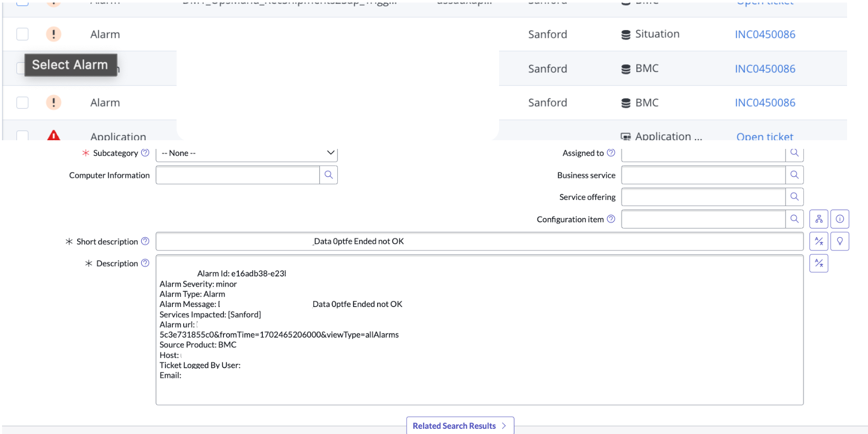Focus the Business service field
Viewport: 868px width, 434px height.
[x=703, y=175]
